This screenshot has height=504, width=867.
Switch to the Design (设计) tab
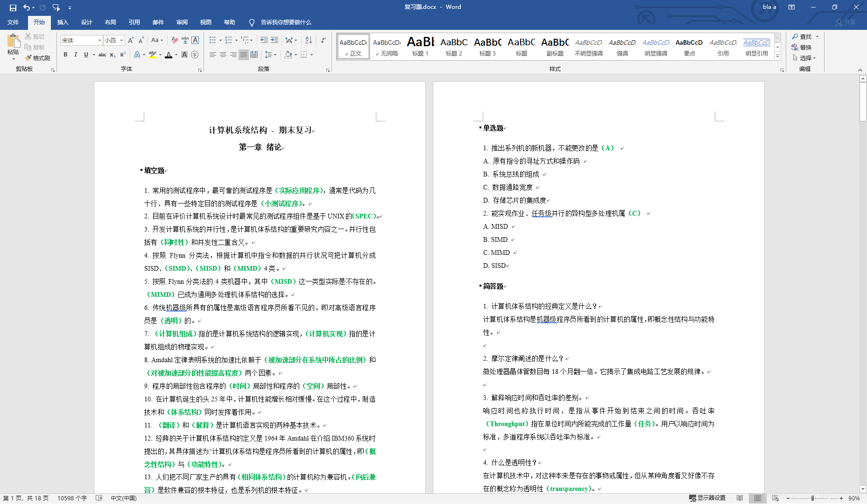pyautogui.click(x=86, y=22)
